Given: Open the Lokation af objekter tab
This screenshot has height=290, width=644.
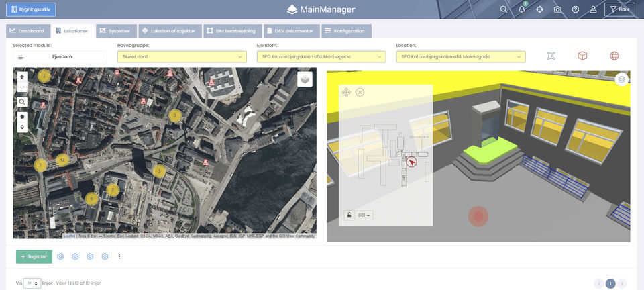Looking at the screenshot, I should pos(170,31).
